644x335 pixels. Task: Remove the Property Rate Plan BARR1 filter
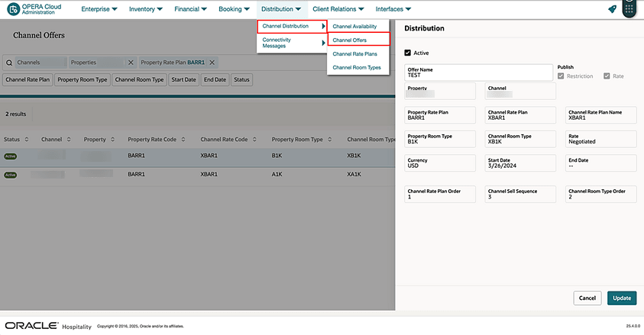pos(212,62)
